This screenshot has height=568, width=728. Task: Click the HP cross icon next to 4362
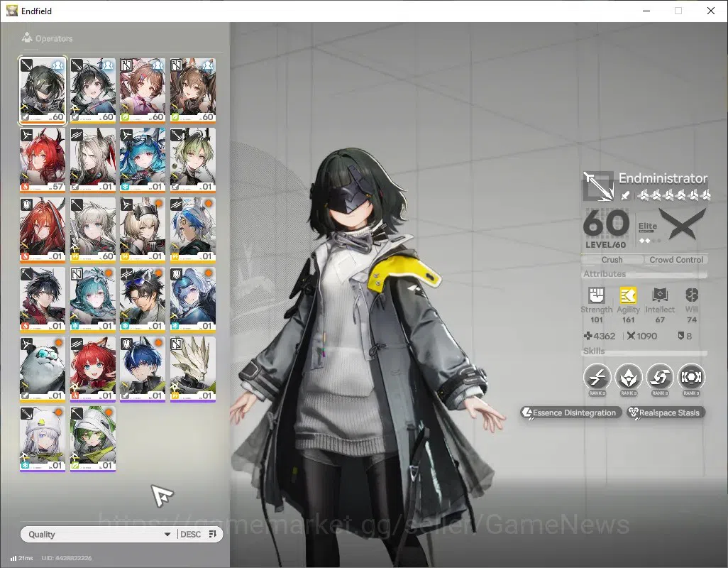click(588, 336)
